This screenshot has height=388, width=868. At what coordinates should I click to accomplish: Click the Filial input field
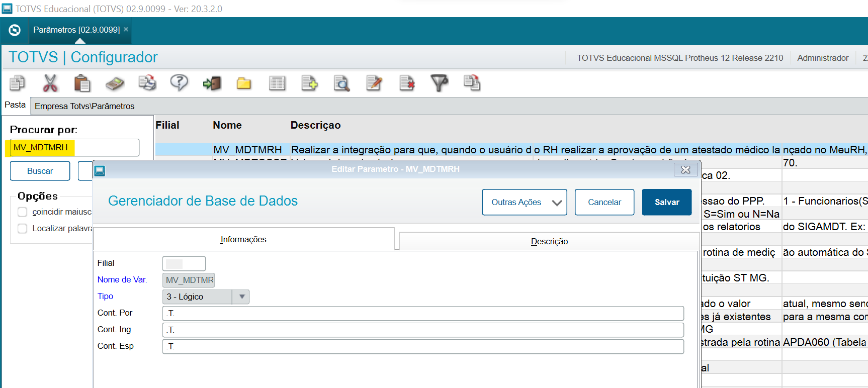click(184, 263)
